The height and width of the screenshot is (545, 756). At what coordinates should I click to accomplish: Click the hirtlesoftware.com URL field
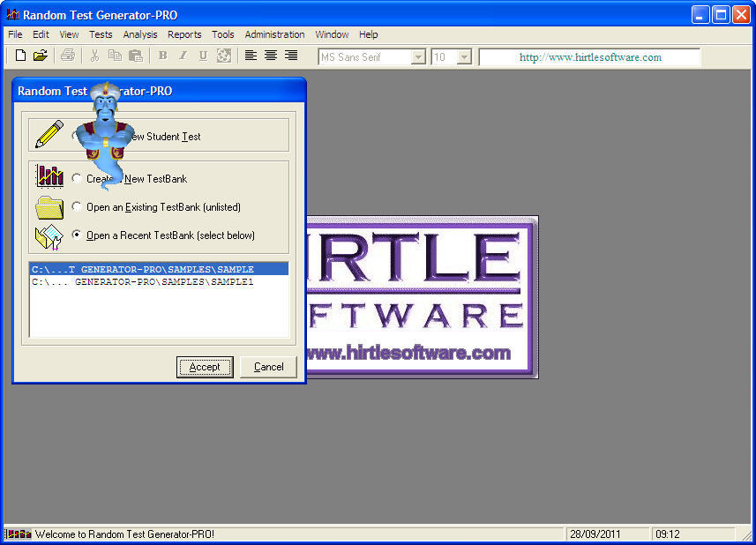[589, 57]
